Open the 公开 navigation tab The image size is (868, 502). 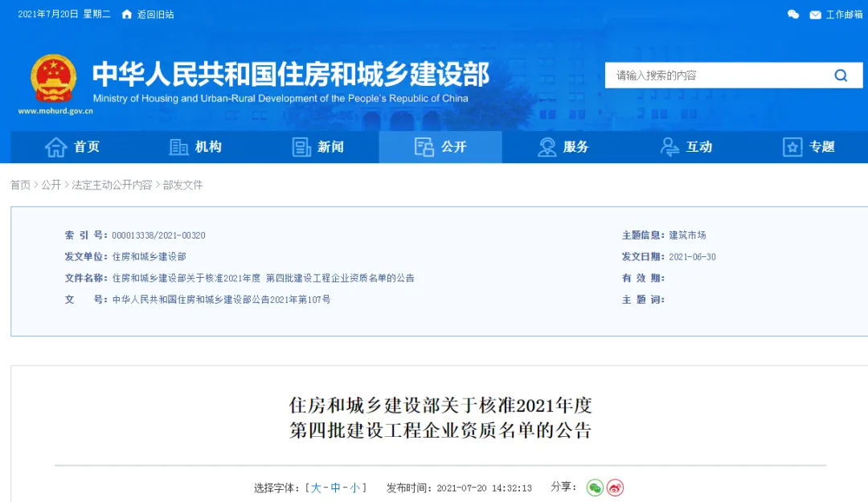(440, 147)
